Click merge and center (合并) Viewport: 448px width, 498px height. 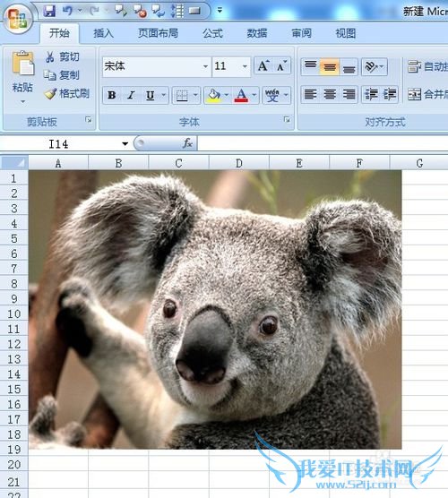(427, 94)
